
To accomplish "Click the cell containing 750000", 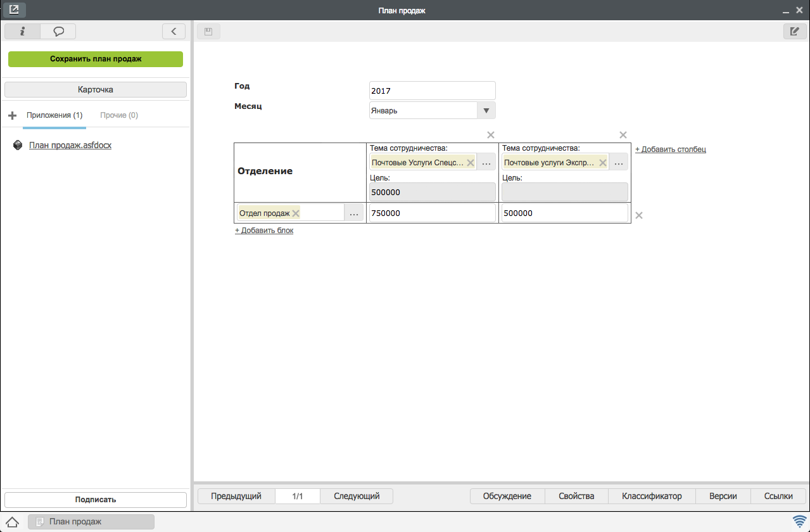I will [433, 213].
